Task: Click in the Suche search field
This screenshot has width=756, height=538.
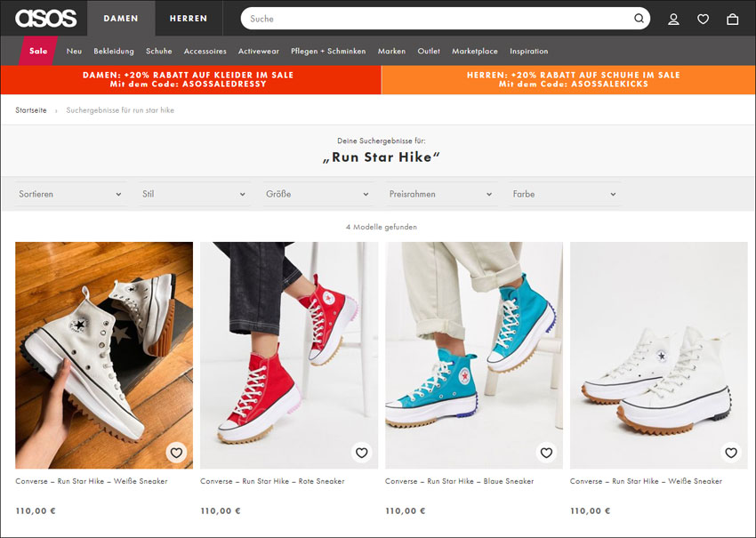Action: coord(438,19)
